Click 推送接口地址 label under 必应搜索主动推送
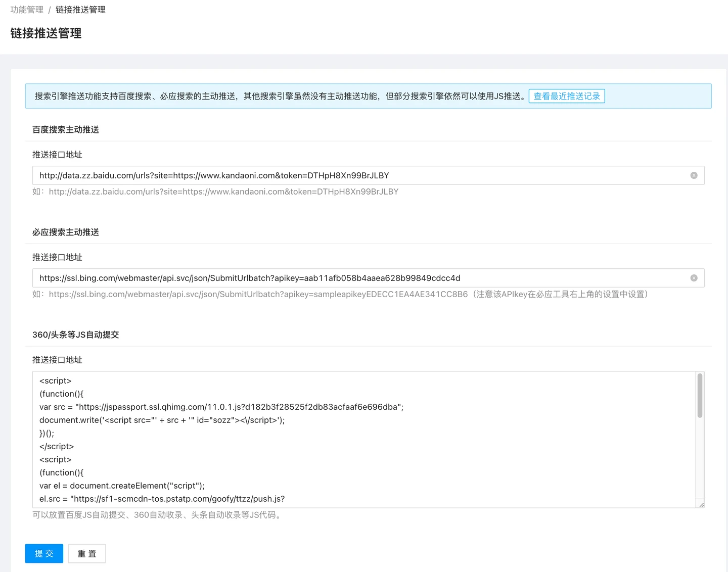 point(57,257)
